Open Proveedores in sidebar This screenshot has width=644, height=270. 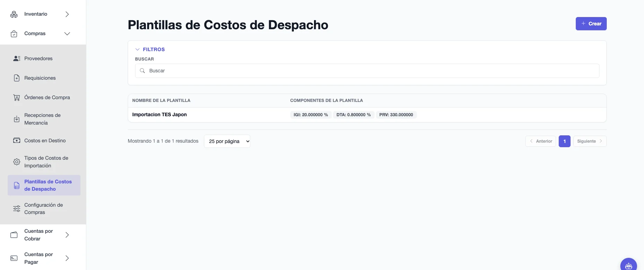point(38,58)
